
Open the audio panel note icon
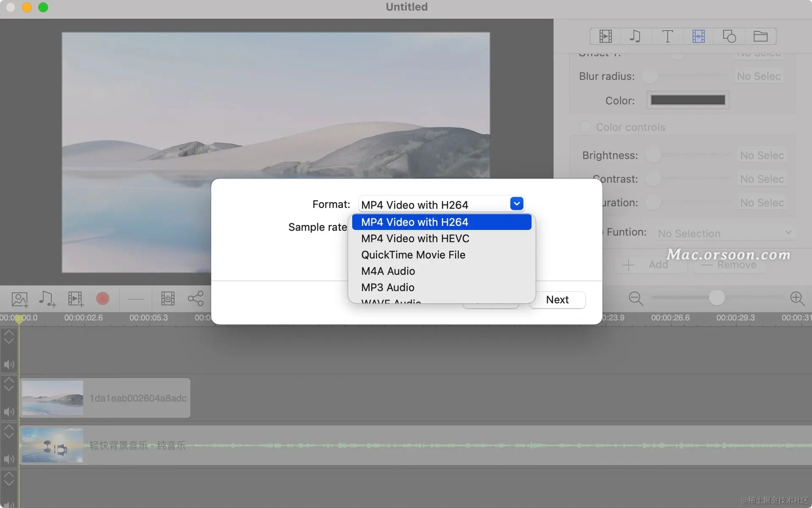635,36
